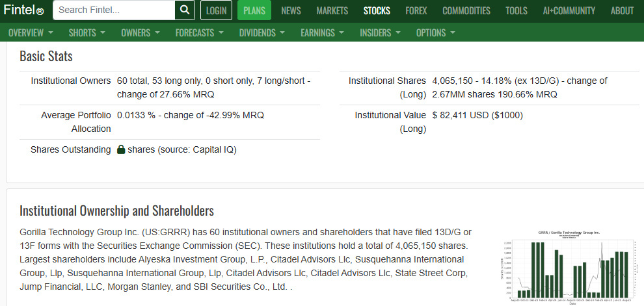Focus the Search Fintel input field
The width and height of the screenshot is (644, 306).
[114, 10]
